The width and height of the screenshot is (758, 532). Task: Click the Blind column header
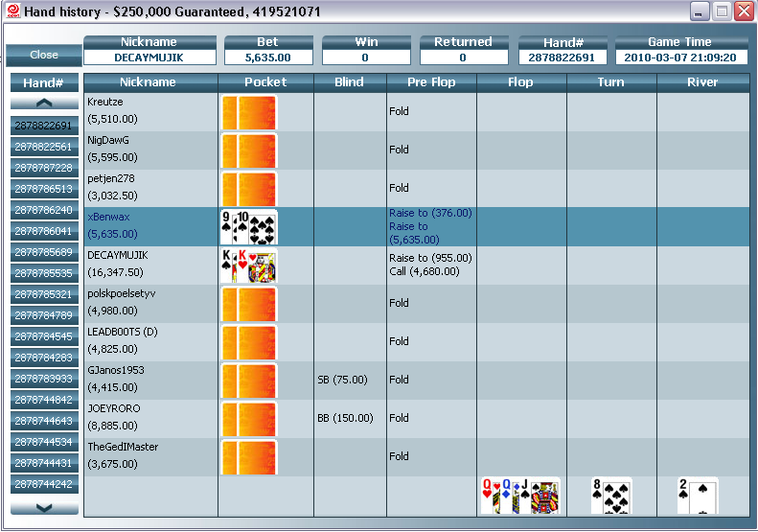tap(350, 82)
